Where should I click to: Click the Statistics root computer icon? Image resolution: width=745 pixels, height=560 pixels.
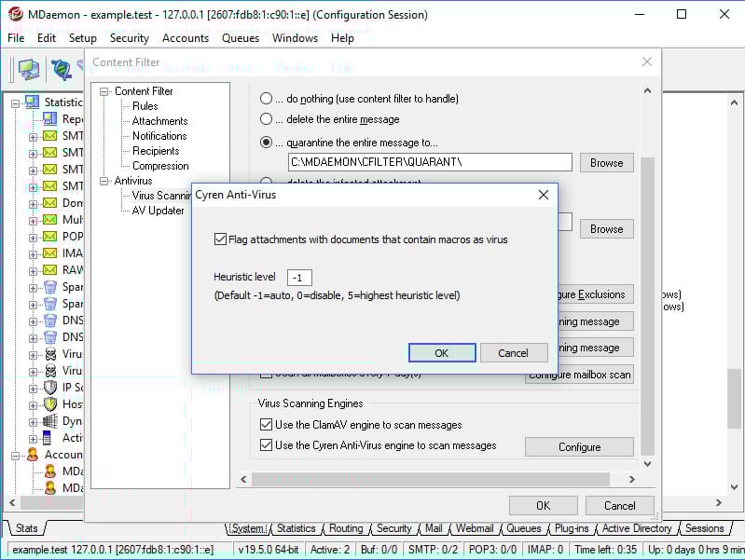pyautogui.click(x=33, y=102)
